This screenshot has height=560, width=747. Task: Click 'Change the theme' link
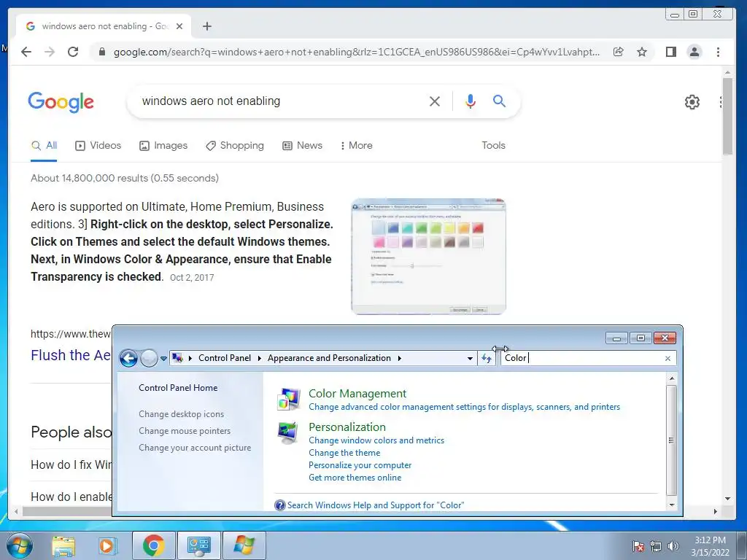(x=344, y=453)
